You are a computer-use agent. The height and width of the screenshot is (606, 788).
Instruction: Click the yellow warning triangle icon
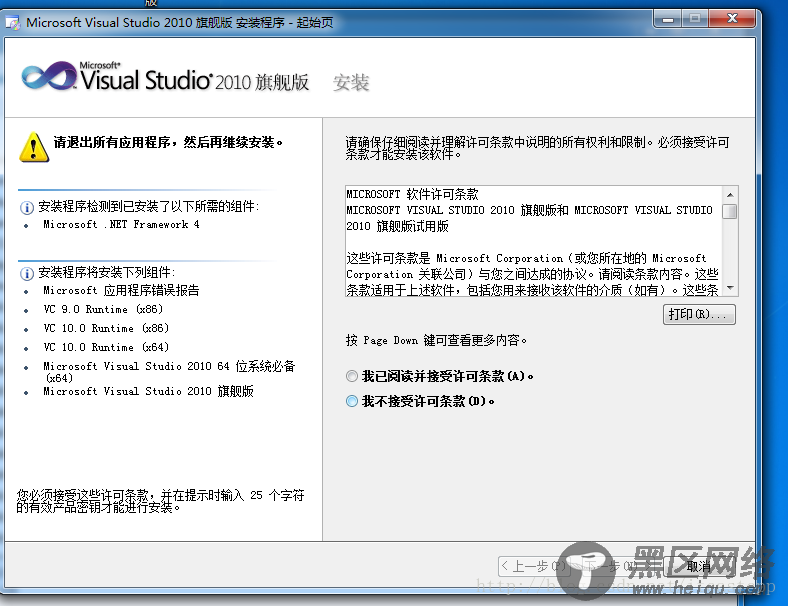34,147
